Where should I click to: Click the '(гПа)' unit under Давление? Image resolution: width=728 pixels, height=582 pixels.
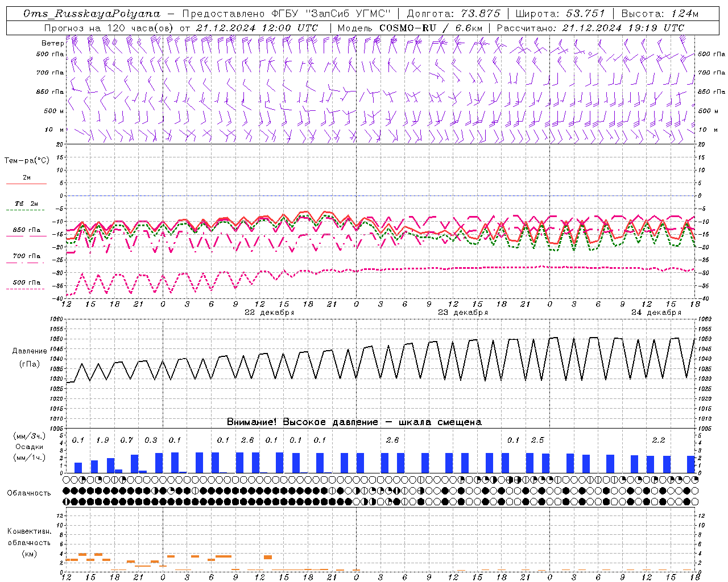tap(30, 364)
